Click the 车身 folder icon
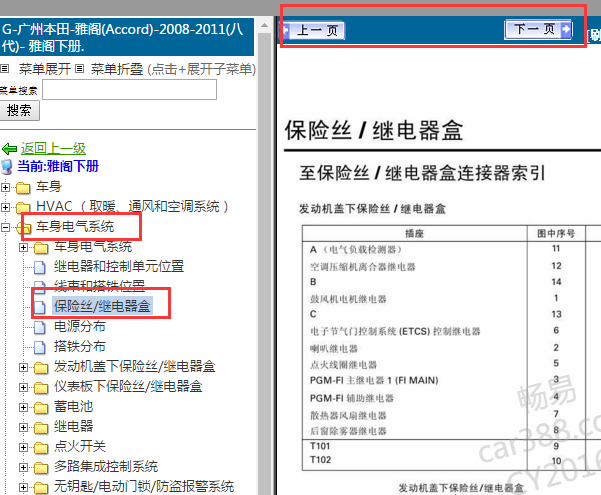Screen dimensions: 601x495 click(x=23, y=188)
